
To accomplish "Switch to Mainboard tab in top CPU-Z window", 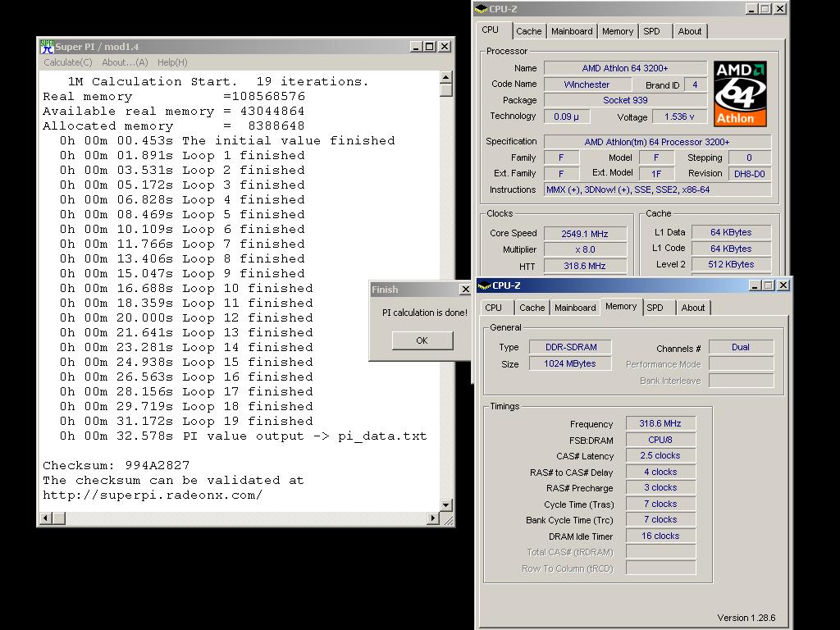I will click(572, 31).
